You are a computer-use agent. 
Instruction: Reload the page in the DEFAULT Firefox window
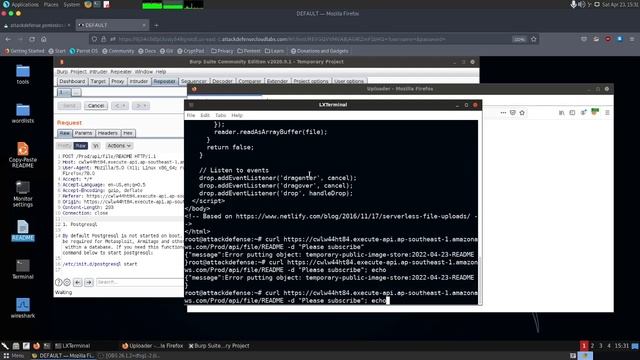pyautogui.click(x=32, y=39)
